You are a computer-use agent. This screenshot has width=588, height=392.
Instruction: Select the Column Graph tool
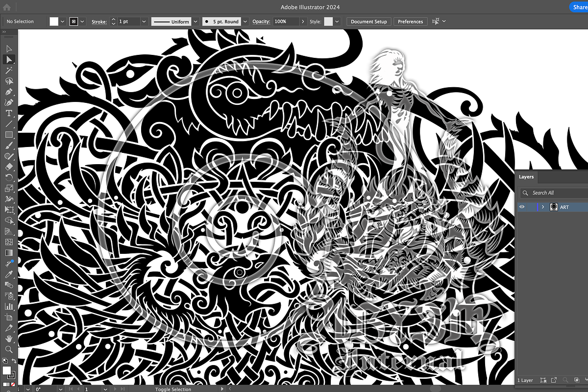(x=9, y=306)
